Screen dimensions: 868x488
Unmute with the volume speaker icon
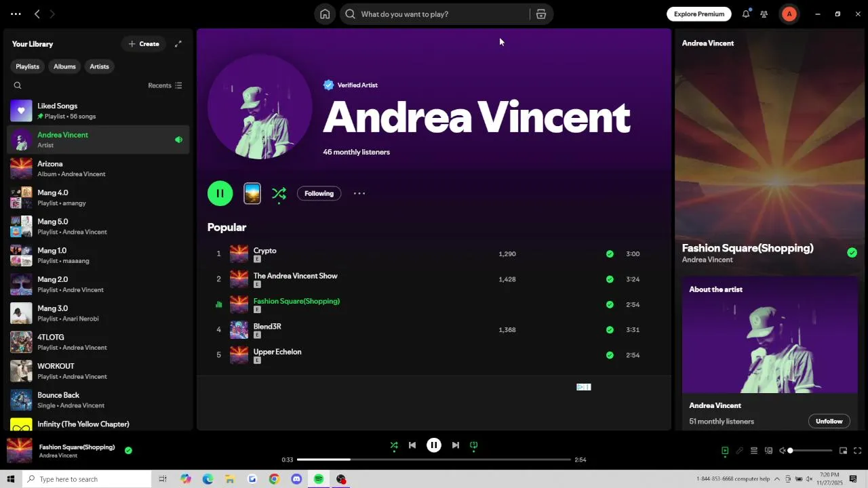click(782, 451)
